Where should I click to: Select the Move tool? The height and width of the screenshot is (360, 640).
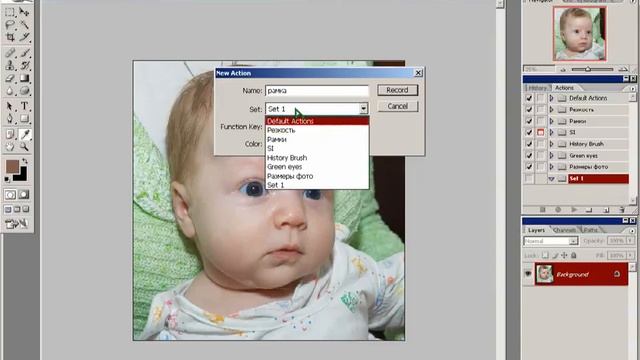(24, 12)
